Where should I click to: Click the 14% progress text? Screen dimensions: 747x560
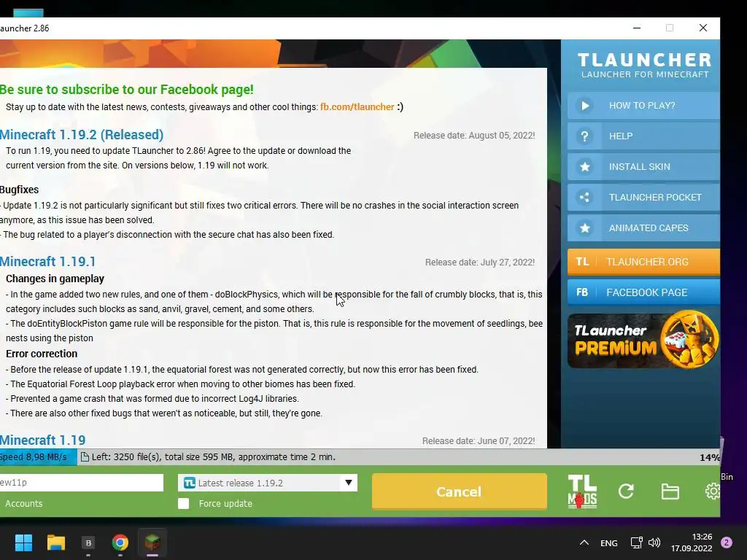(709, 458)
